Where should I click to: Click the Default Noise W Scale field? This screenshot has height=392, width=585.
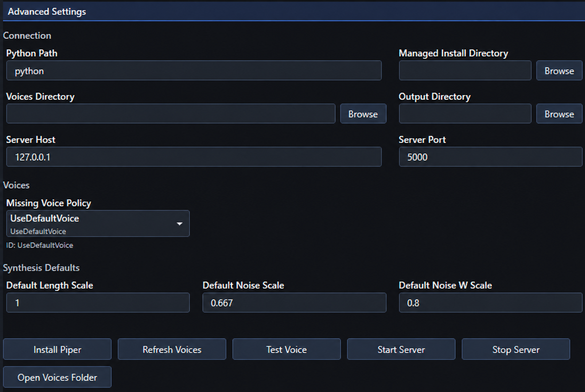pyautogui.click(x=491, y=303)
